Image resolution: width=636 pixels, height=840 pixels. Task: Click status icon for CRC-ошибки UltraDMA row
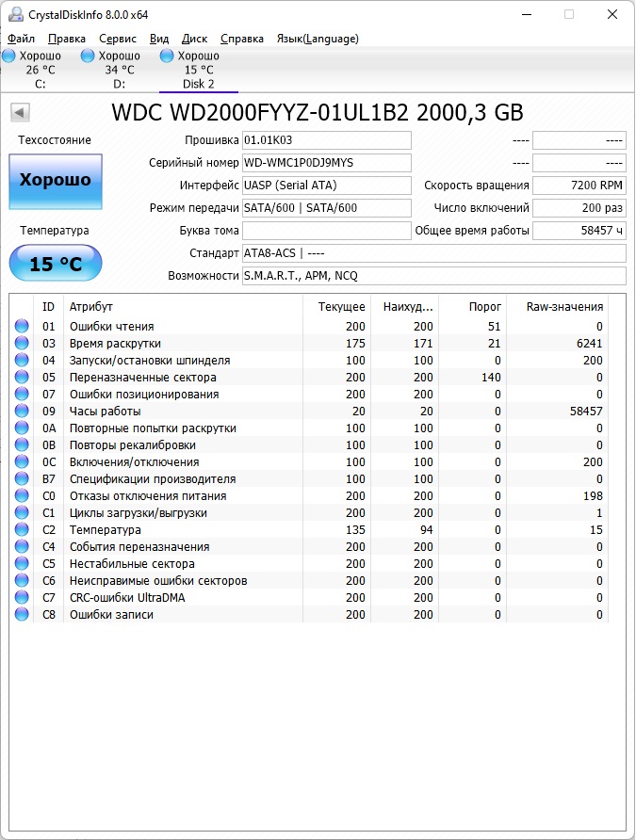(x=22, y=597)
